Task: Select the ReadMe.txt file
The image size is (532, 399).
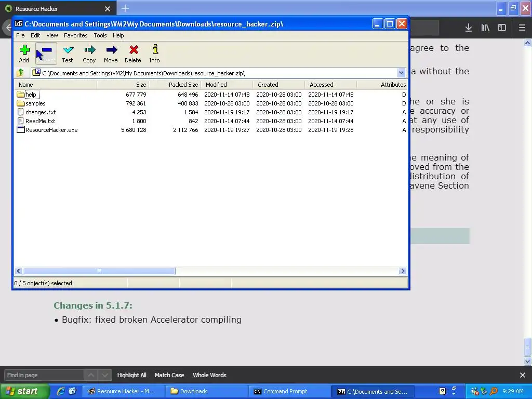Action: [36, 121]
